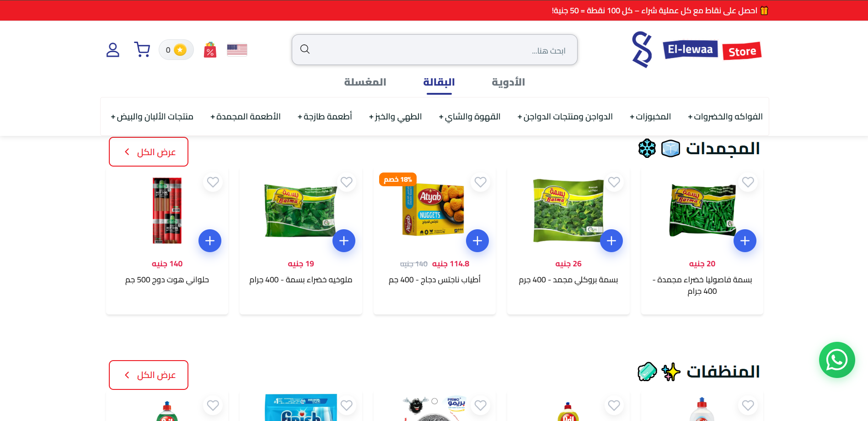Switch to the المغسلة tab

tap(365, 82)
